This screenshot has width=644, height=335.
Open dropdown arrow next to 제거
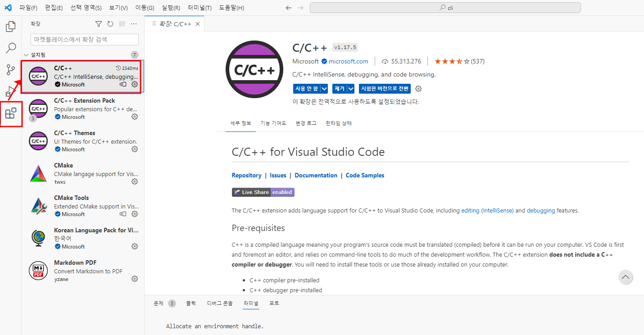point(351,89)
